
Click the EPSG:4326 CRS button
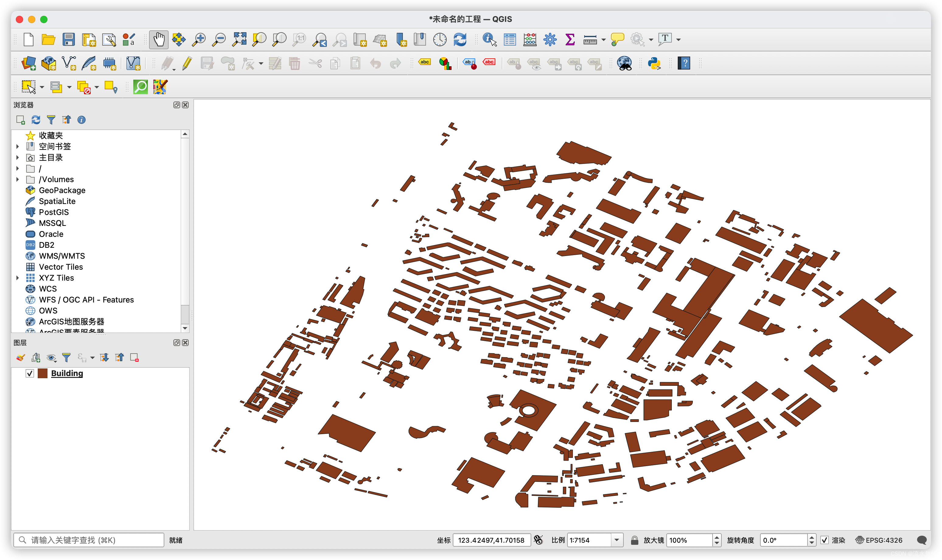879,540
